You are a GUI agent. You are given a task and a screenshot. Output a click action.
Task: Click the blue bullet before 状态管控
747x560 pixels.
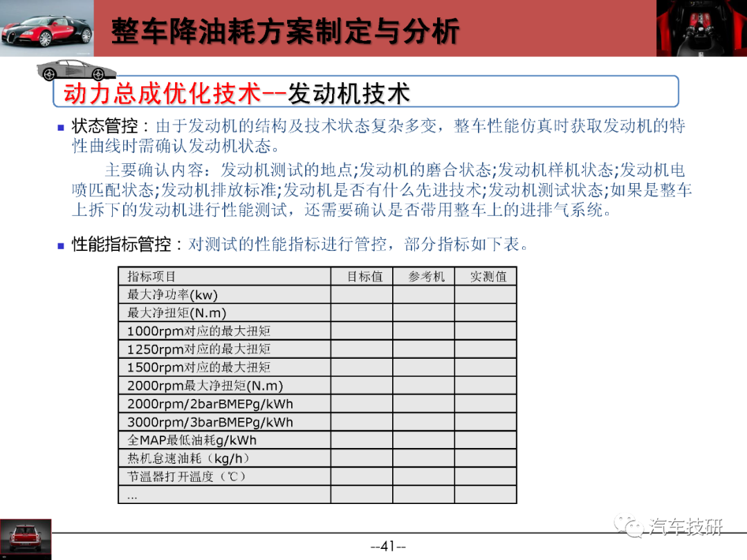(x=60, y=127)
